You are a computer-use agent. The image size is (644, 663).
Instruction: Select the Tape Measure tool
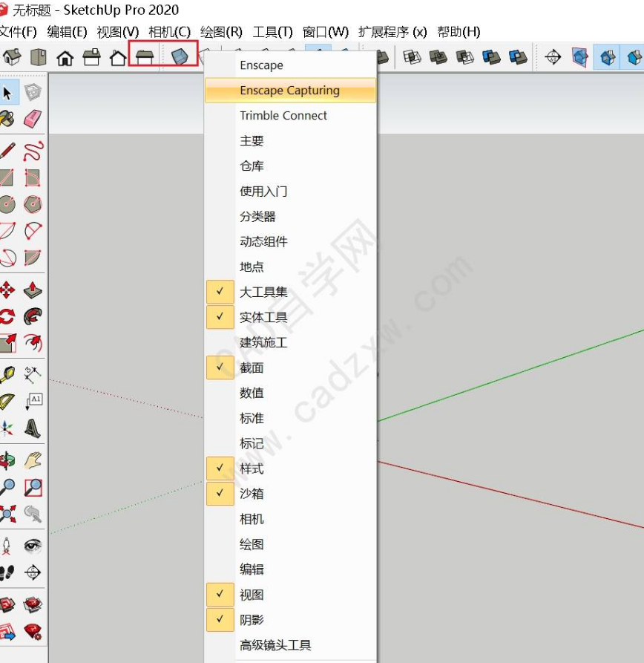click(7, 375)
